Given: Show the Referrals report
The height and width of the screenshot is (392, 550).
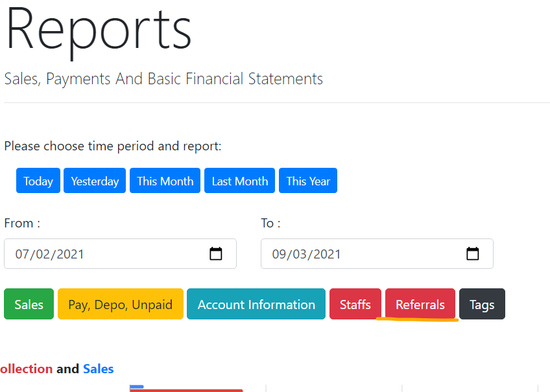Looking at the screenshot, I should [420, 304].
